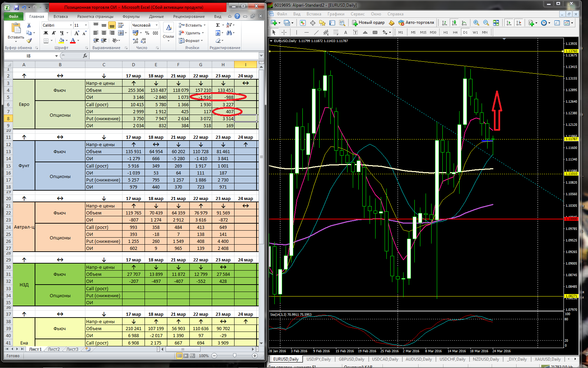The width and height of the screenshot is (588, 368).
Task: Click the Format Painter brush in Excel
Action: (29, 41)
